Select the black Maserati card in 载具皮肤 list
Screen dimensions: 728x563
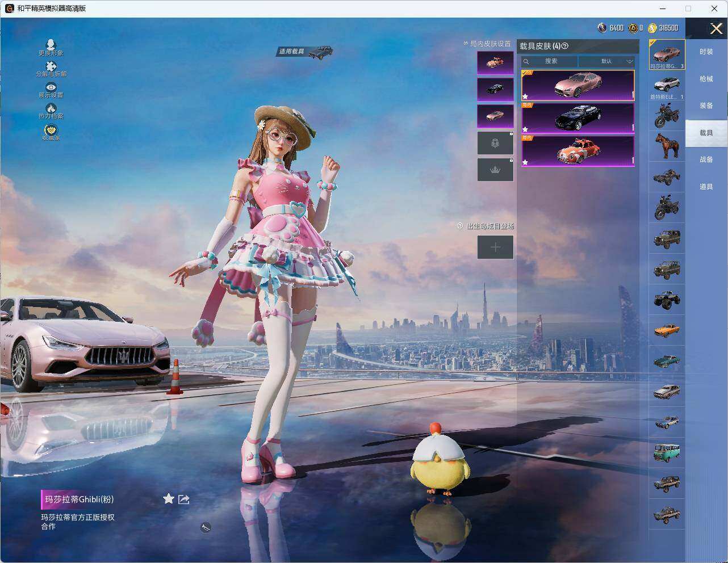(x=578, y=118)
